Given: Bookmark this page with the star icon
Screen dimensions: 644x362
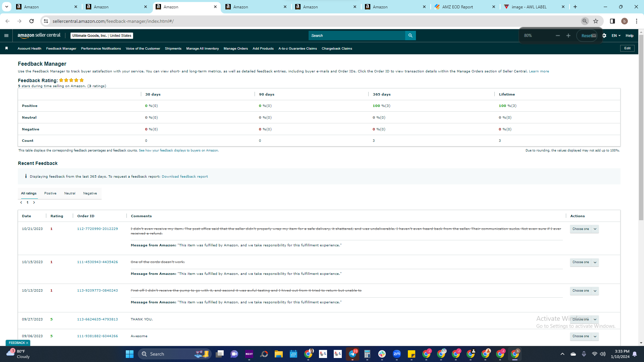Looking at the screenshot, I should click(596, 21).
